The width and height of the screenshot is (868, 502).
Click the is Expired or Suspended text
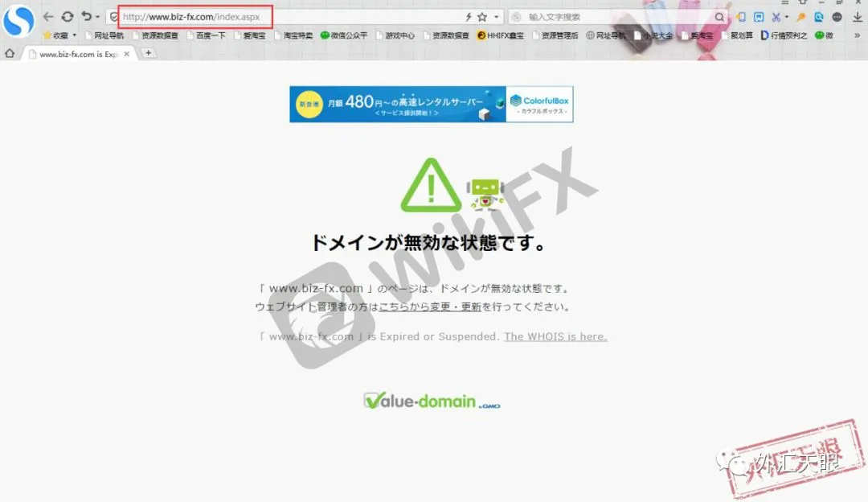point(433,336)
